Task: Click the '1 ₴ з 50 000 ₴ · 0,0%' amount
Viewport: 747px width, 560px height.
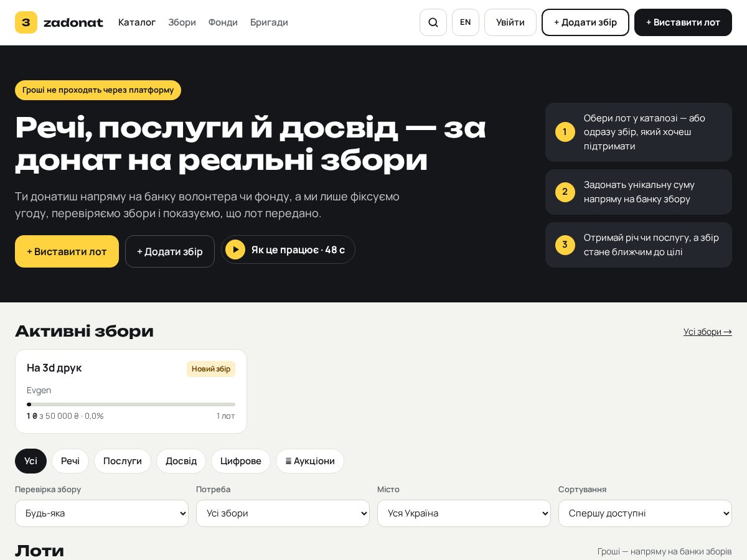Action: point(65,416)
